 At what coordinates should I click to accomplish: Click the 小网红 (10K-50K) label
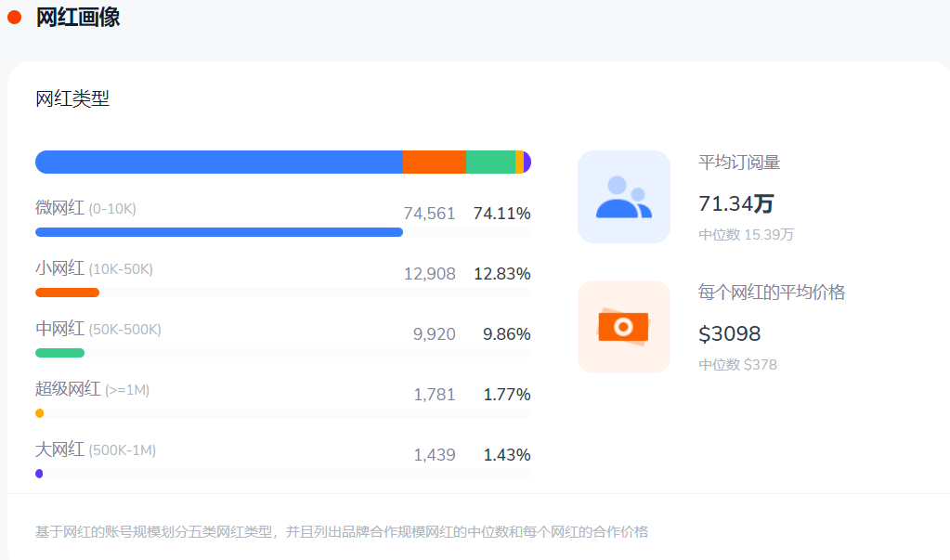(94, 268)
